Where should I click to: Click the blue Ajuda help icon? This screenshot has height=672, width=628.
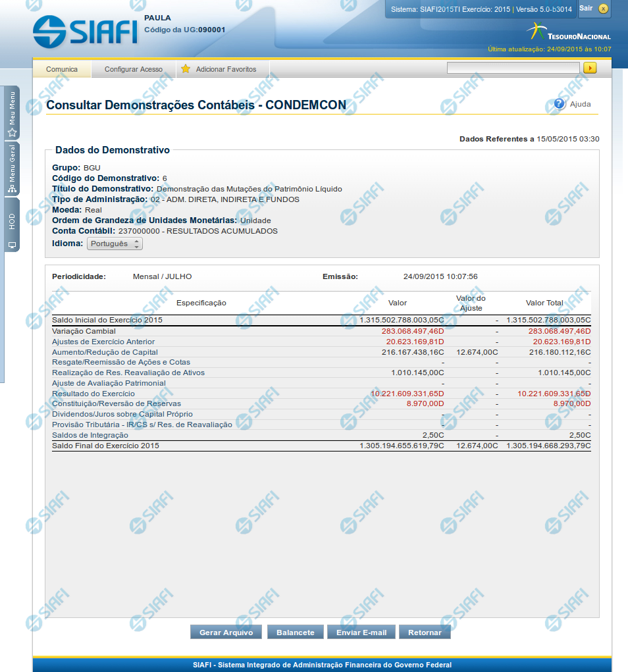point(560,104)
